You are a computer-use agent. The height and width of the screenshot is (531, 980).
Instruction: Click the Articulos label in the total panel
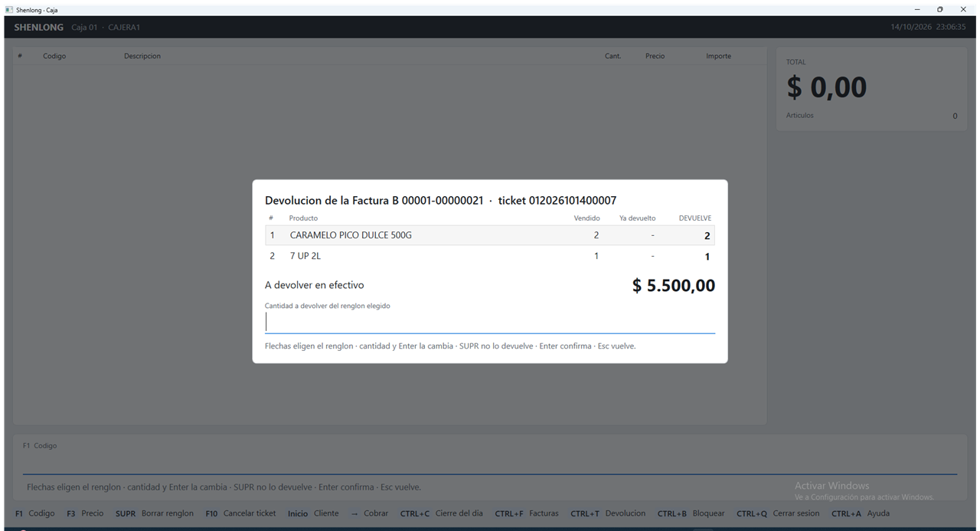tap(800, 116)
